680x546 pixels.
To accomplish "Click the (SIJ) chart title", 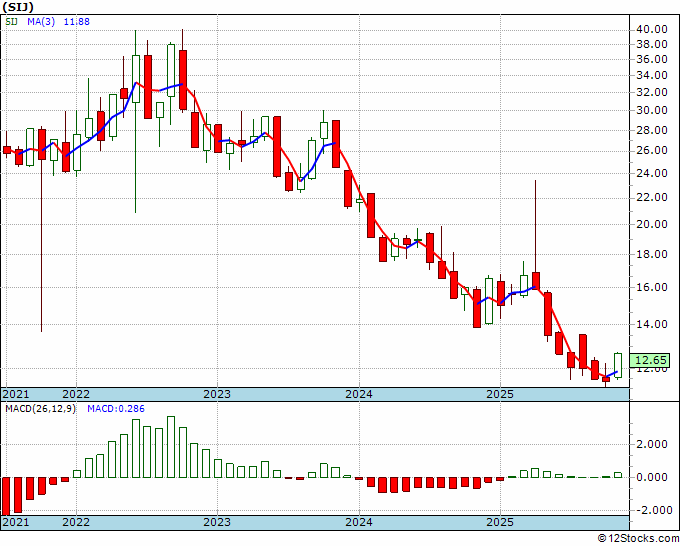I will click(x=18, y=7).
